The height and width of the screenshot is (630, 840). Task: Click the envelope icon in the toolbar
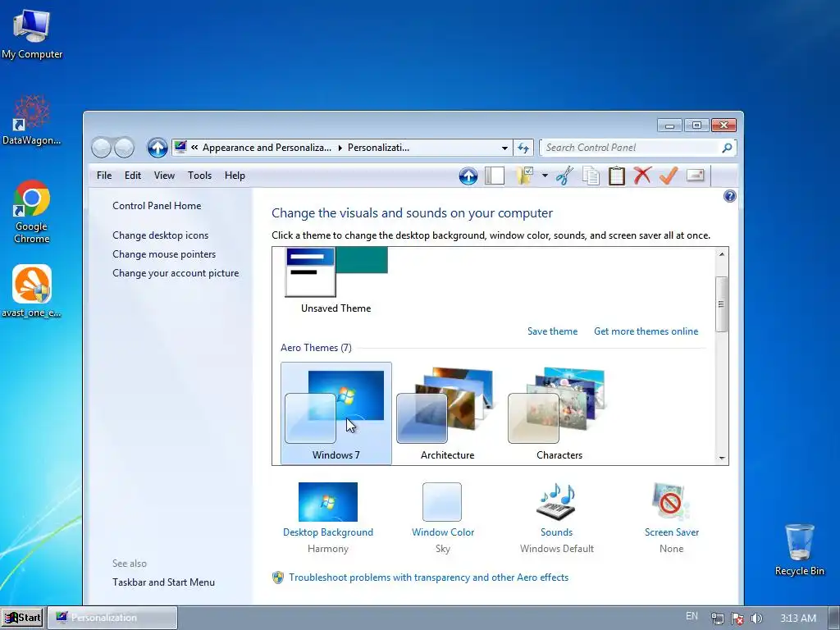[x=696, y=176]
